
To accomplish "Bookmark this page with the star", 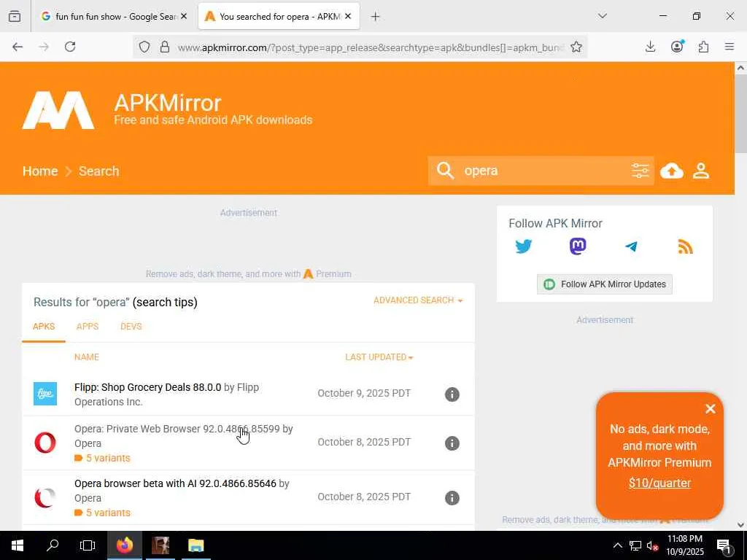I will (x=576, y=47).
